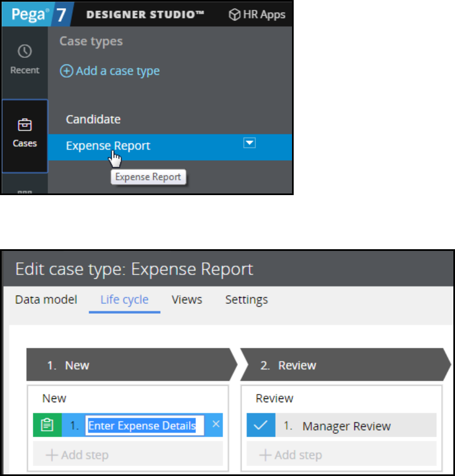Click the Review process label

pyautogui.click(x=275, y=398)
